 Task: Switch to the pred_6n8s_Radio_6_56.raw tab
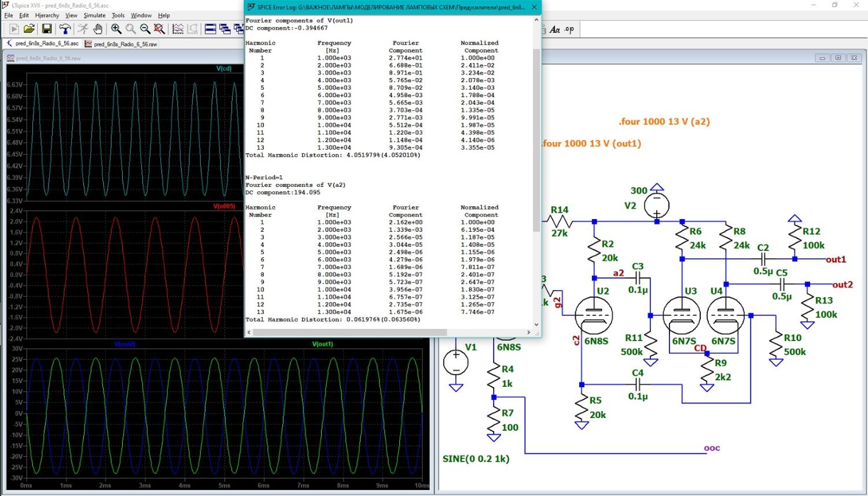tap(121, 44)
